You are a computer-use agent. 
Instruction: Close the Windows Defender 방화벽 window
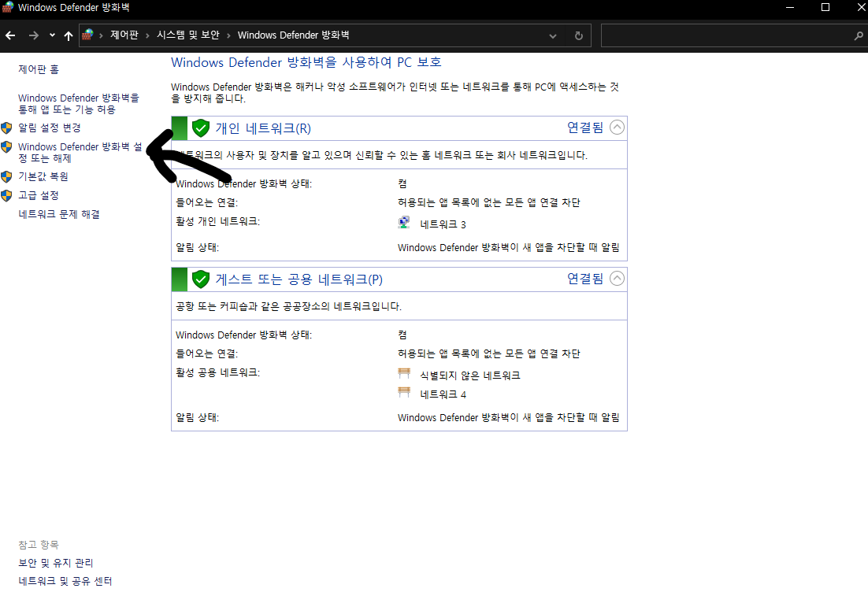tap(861, 7)
